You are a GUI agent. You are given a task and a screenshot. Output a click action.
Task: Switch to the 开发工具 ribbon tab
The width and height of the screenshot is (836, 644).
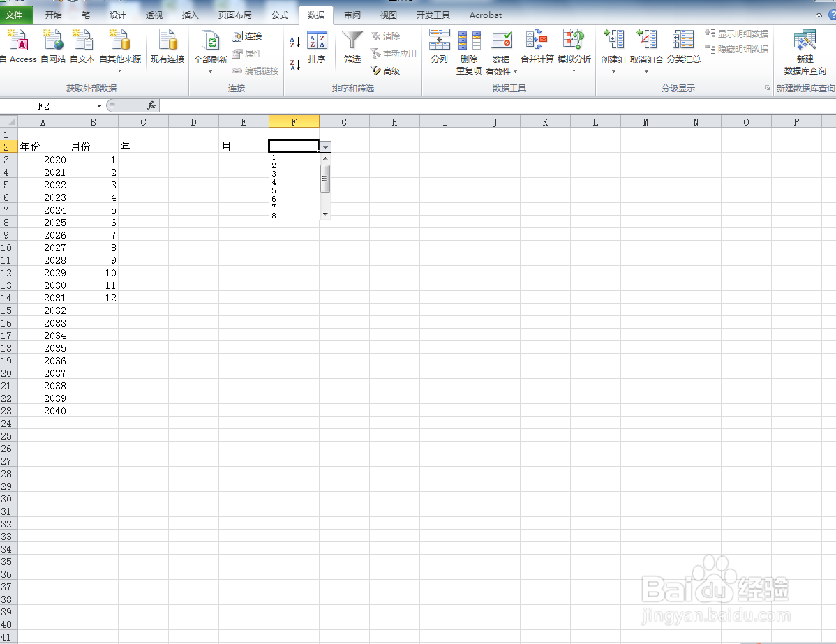[x=433, y=15]
